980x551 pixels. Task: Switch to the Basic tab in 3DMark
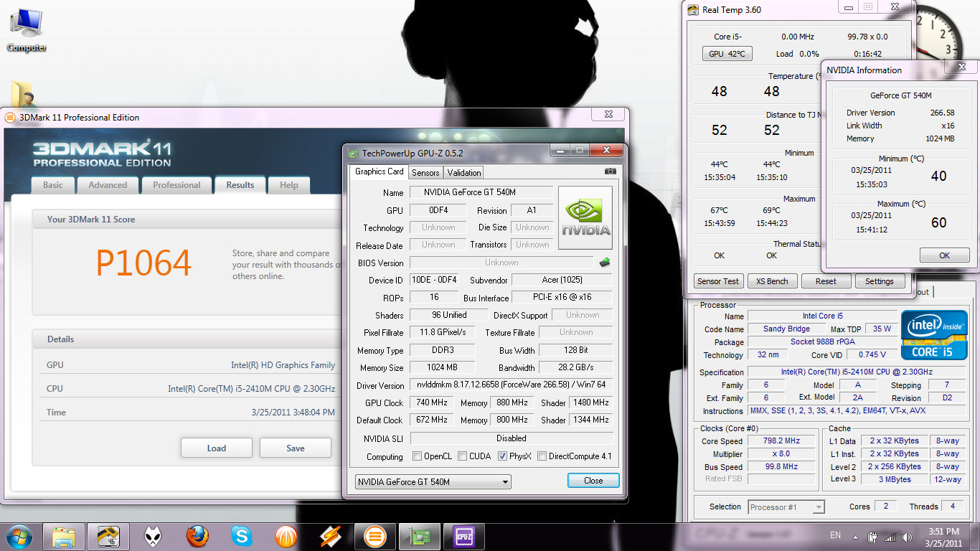pyautogui.click(x=53, y=185)
